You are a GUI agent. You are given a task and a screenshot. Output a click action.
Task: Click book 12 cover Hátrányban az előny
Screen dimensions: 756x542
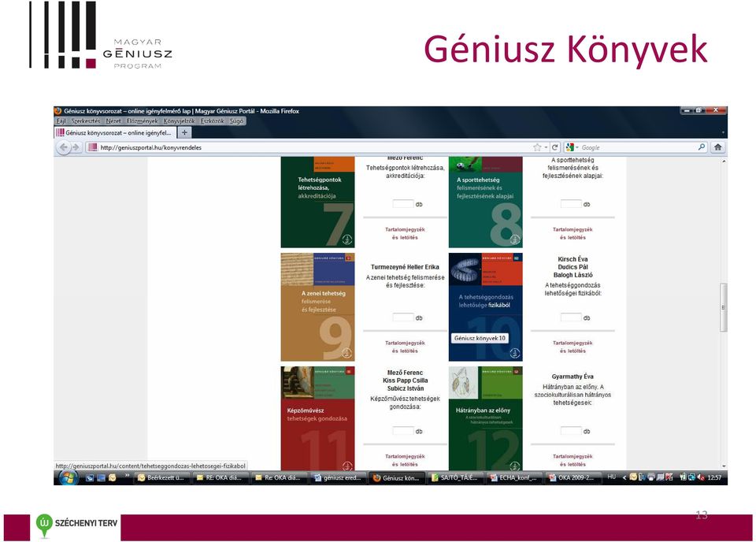click(x=486, y=418)
